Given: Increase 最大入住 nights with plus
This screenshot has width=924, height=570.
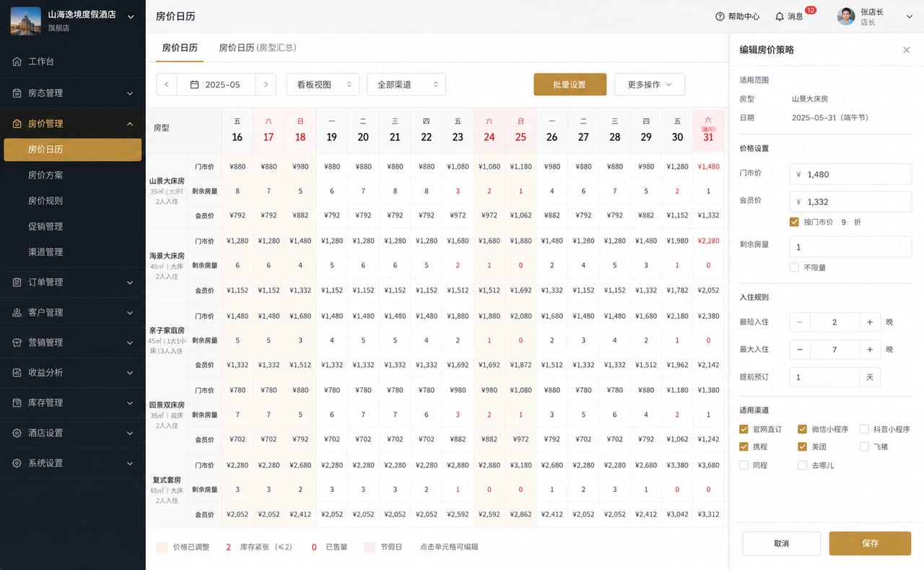Looking at the screenshot, I should click(x=870, y=350).
